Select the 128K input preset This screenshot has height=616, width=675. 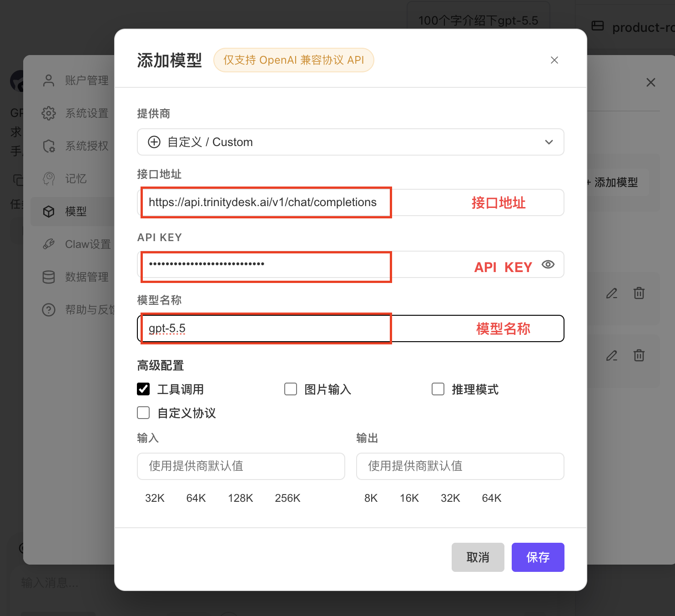click(x=241, y=498)
